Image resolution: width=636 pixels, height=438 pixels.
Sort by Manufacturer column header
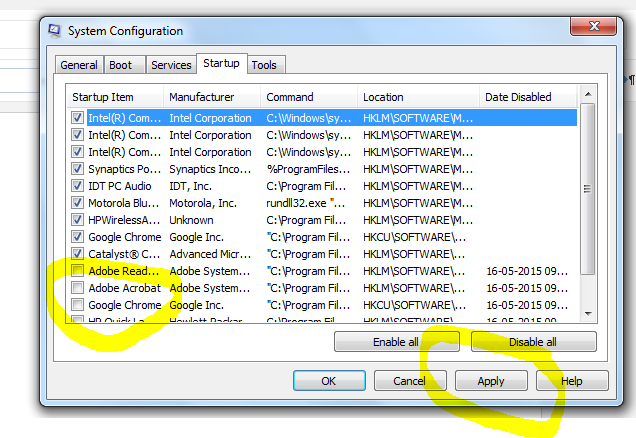pos(212,97)
